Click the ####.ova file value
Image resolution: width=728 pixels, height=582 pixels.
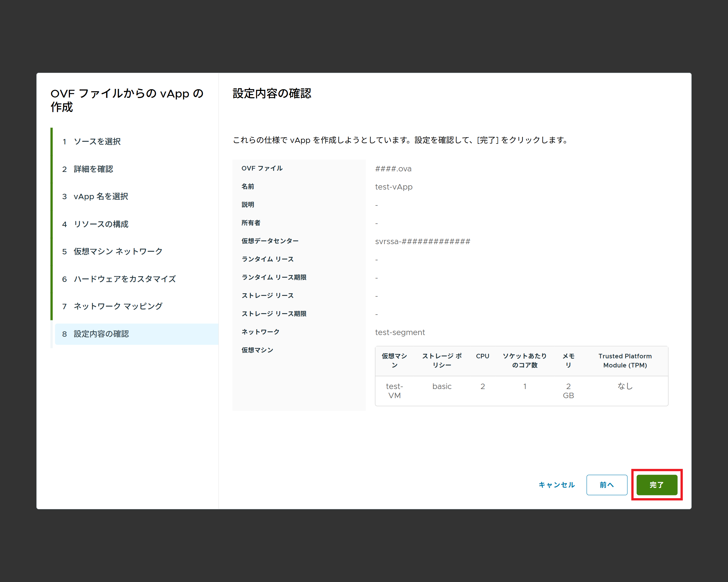393,169
